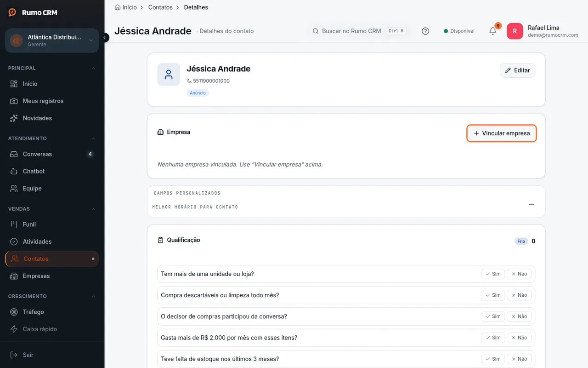Click the Rumo CRM logo icon

pyautogui.click(x=12, y=12)
